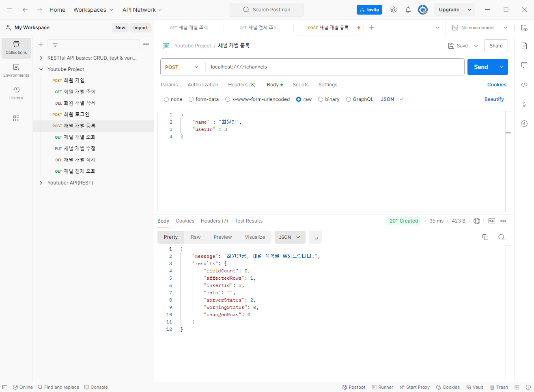The height and width of the screenshot is (392, 534).
Task: Switch to the Scripts tab
Action: [301, 85]
